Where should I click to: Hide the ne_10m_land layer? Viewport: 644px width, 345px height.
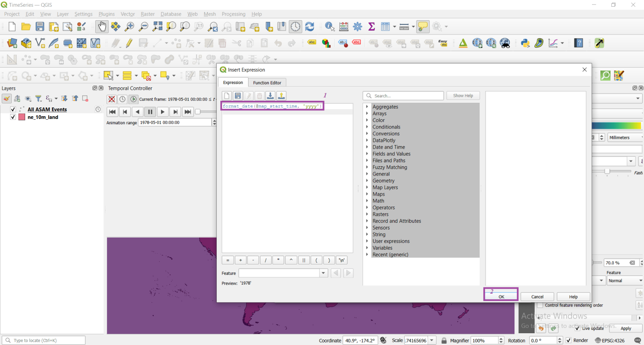pos(13,117)
